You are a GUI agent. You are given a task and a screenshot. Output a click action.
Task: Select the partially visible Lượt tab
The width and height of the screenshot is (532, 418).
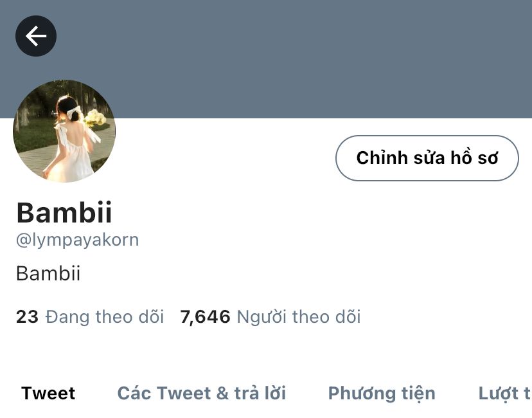(x=505, y=394)
